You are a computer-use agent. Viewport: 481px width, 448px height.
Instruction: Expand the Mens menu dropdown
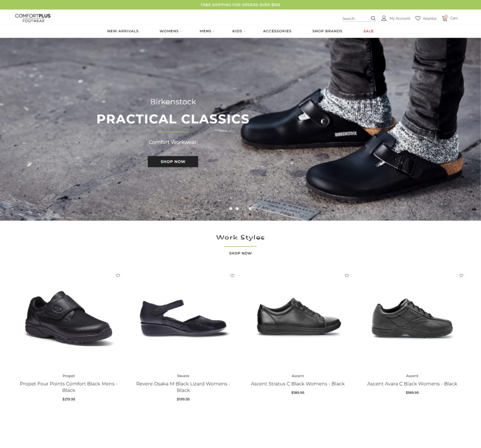(x=207, y=31)
